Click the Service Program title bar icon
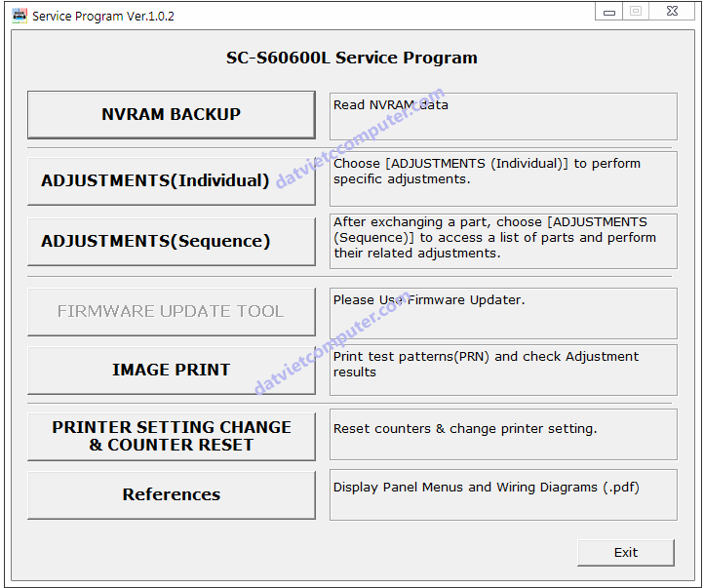 point(20,15)
